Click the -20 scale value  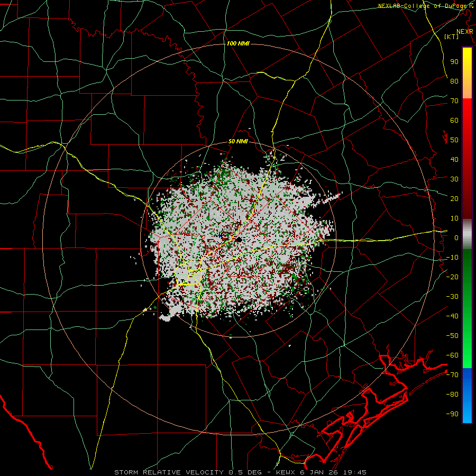pyautogui.click(x=452, y=277)
